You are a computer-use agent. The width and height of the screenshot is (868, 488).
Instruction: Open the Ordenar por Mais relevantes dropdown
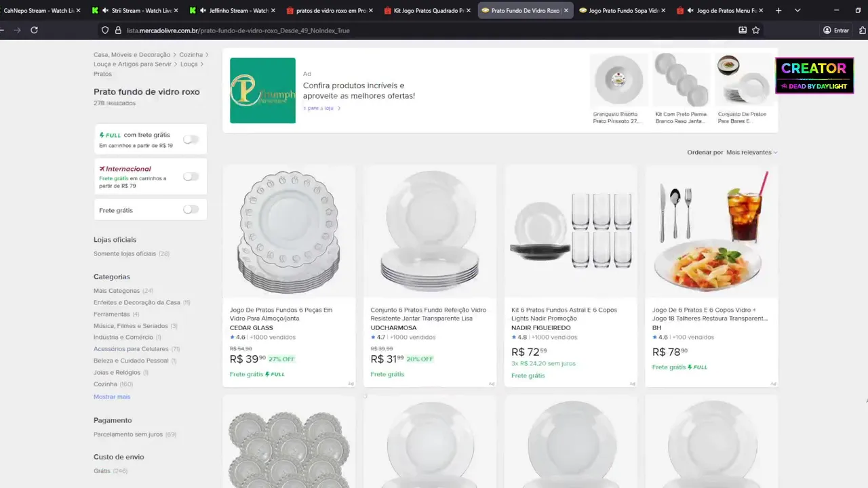pyautogui.click(x=751, y=152)
